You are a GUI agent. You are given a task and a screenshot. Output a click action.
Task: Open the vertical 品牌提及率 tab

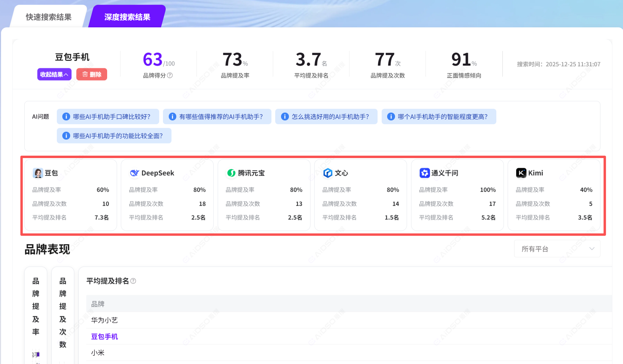[36, 306]
